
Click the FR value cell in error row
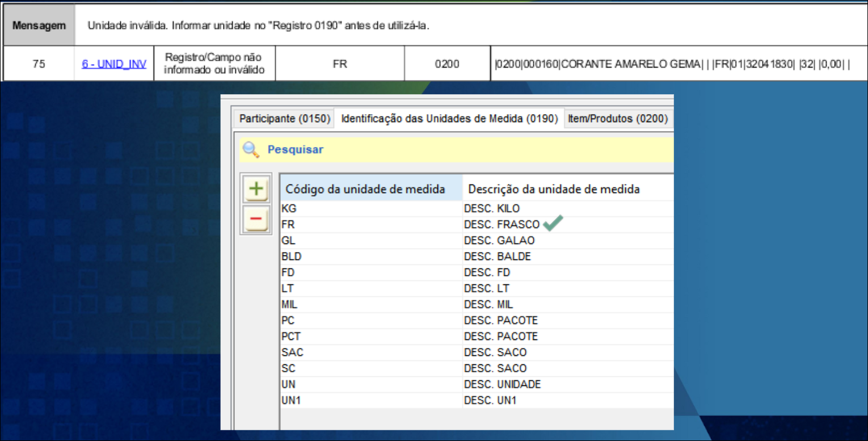coord(340,64)
